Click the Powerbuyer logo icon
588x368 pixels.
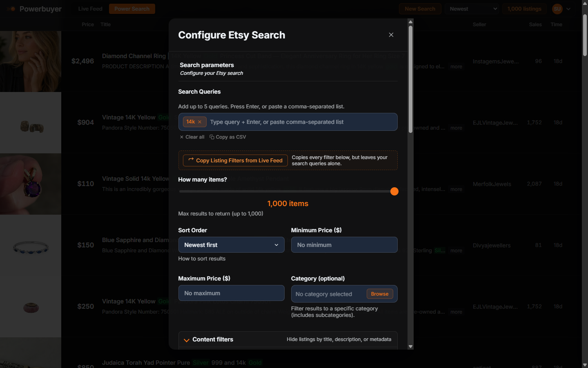[x=11, y=9]
